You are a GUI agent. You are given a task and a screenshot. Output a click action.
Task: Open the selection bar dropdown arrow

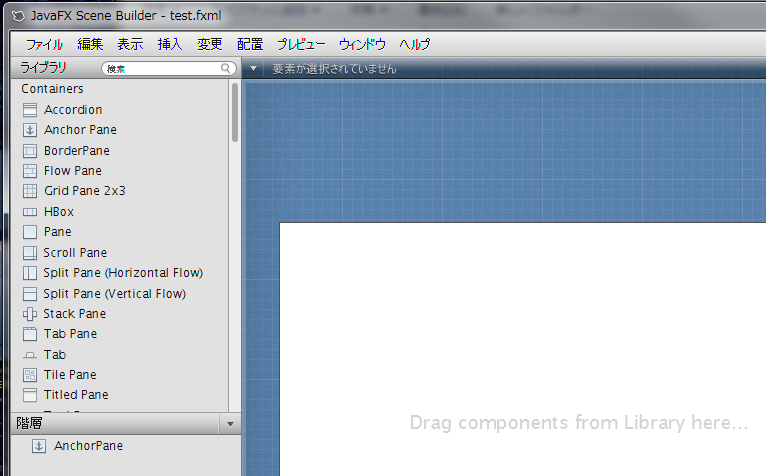(x=253, y=69)
